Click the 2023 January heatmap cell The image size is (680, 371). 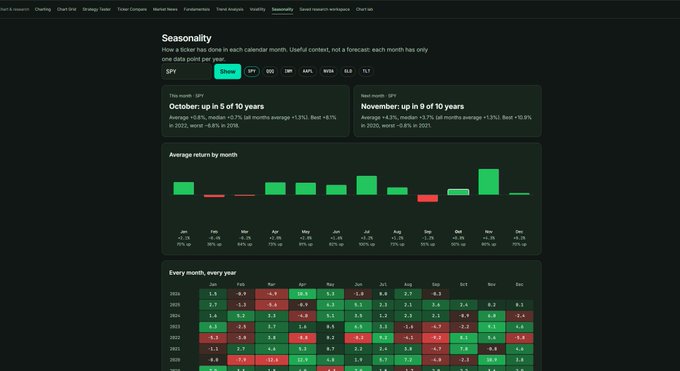tap(213, 327)
